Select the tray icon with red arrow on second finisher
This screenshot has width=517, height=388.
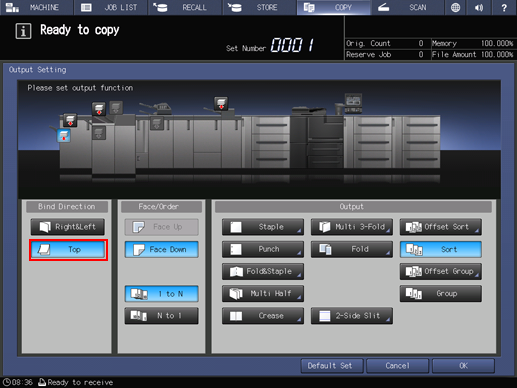99,109
